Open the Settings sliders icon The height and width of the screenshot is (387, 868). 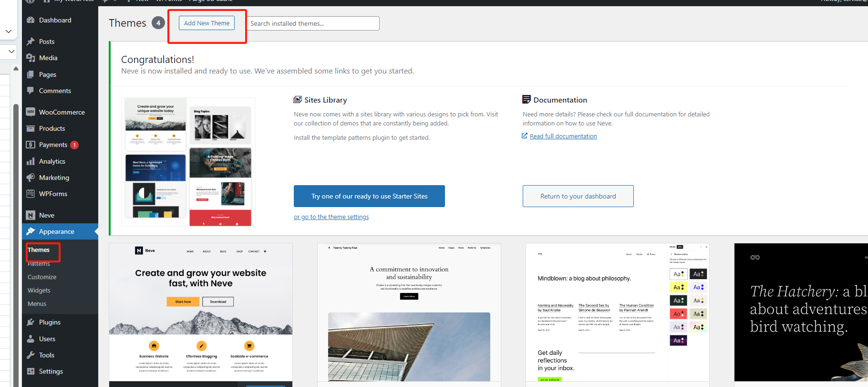click(31, 371)
